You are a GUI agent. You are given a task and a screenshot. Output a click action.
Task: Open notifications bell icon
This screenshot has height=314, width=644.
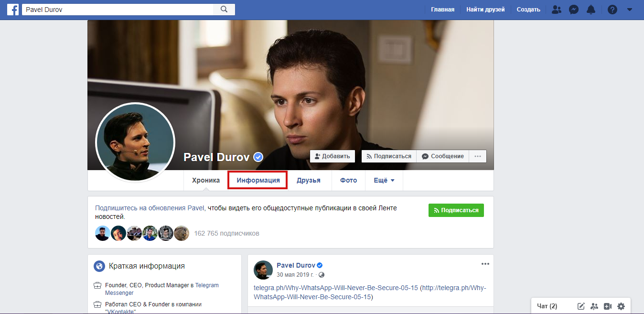click(591, 10)
